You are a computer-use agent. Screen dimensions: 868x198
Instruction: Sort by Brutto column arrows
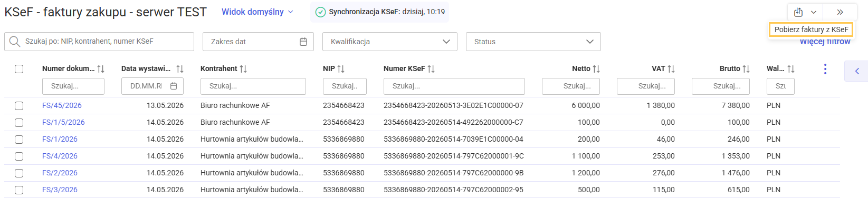(x=746, y=69)
